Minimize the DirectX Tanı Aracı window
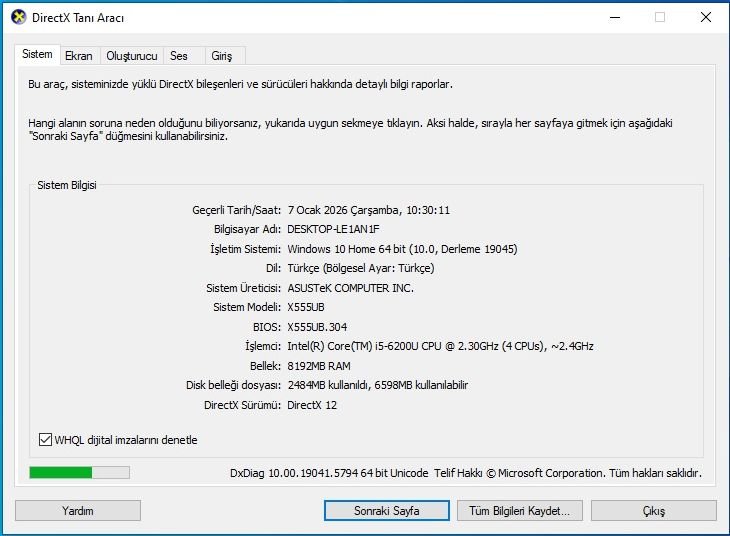 pyautogui.click(x=613, y=17)
